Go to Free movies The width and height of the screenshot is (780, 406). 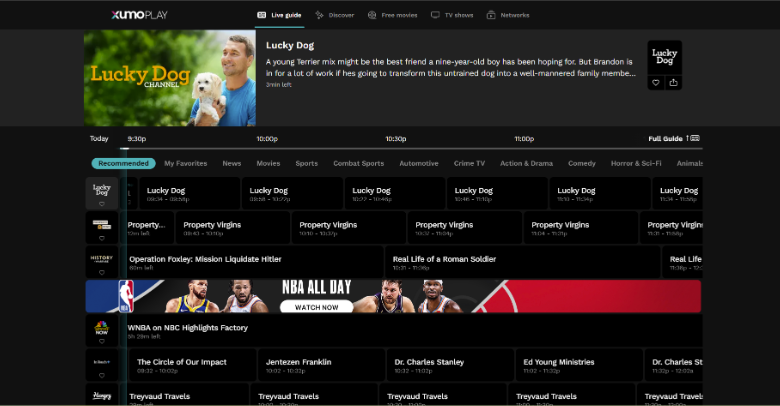(x=392, y=15)
